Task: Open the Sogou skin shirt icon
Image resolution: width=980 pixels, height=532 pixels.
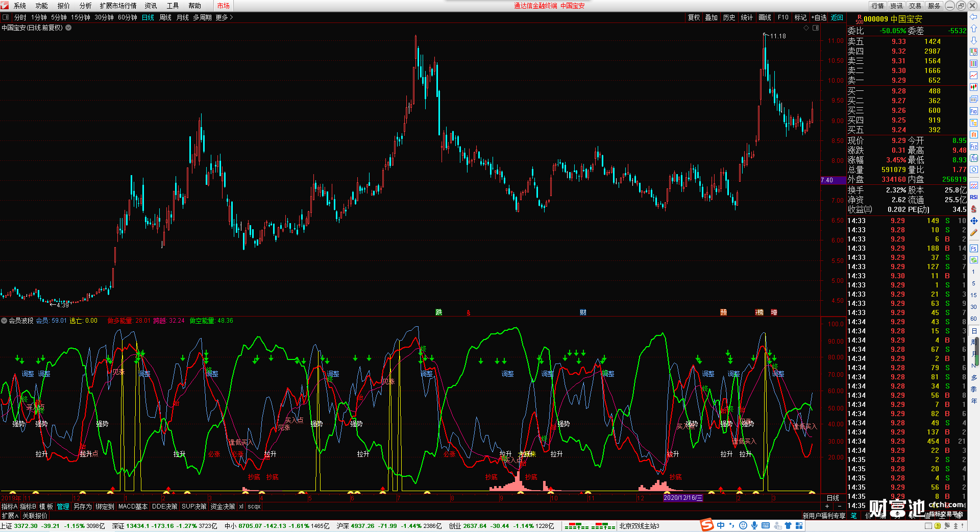Action: click(788, 525)
